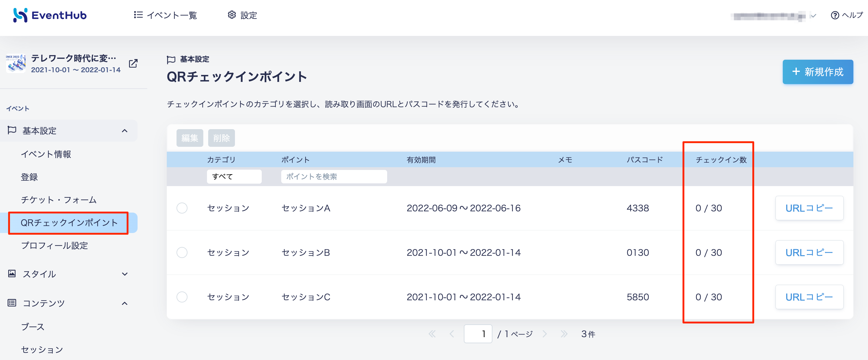Collapse the 基本設定 sidebar section
Image resolution: width=868 pixels, height=360 pixels.
point(125,131)
